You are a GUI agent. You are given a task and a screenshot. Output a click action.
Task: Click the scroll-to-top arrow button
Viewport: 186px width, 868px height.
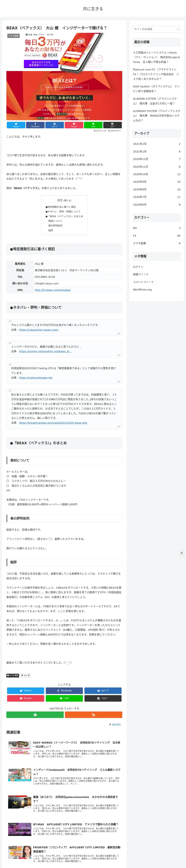point(182,553)
